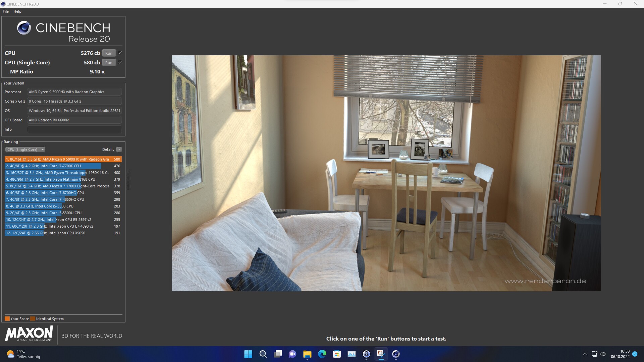
Task: Open the Help menu
Action: [x=17, y=11]
